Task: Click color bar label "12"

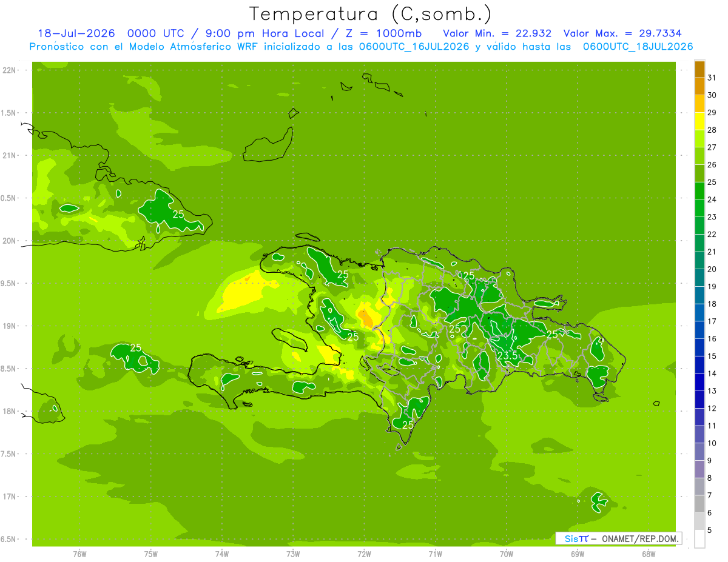Action: [712, 409]
